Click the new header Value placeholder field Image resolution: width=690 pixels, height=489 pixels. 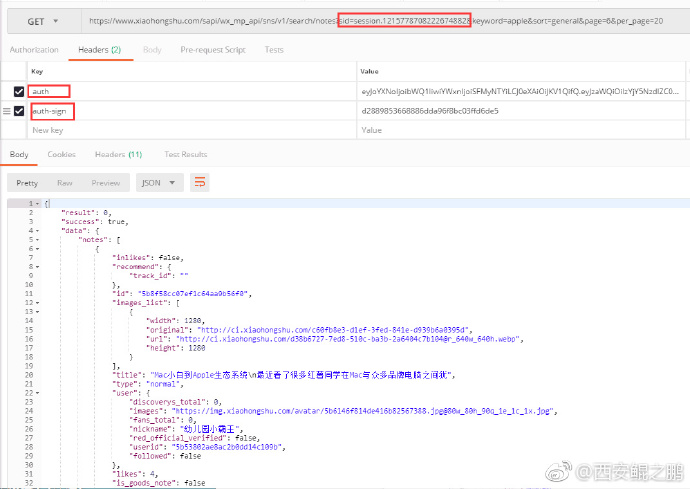tap(521, 130)
